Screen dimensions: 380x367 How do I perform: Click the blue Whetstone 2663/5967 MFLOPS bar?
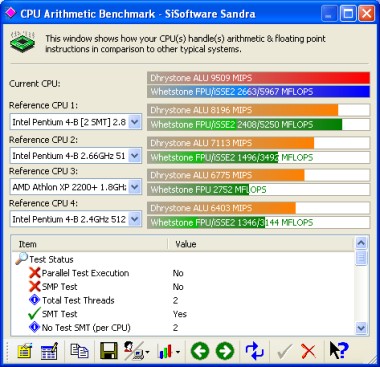pyautogui.click(x=258, y=92)
